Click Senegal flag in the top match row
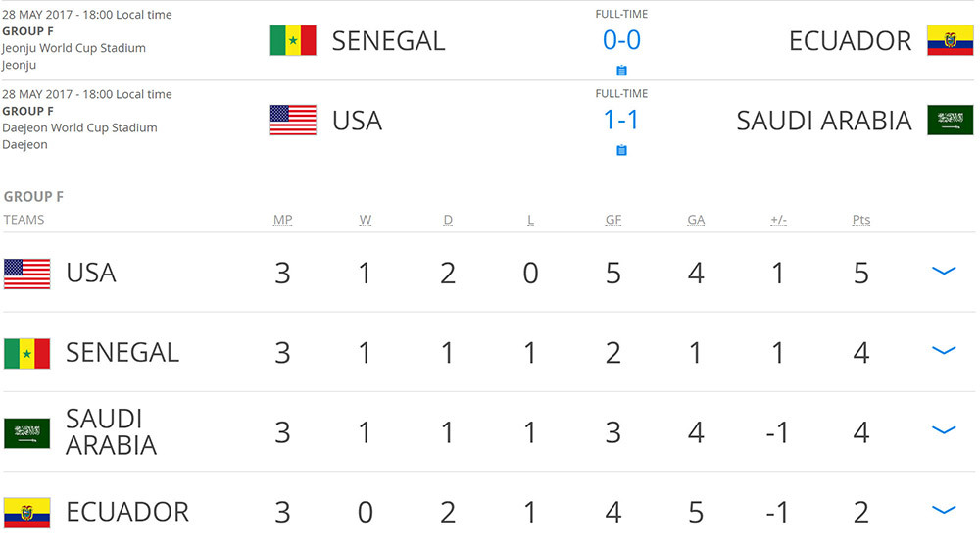980x550 pixels. tap(293, 40)
